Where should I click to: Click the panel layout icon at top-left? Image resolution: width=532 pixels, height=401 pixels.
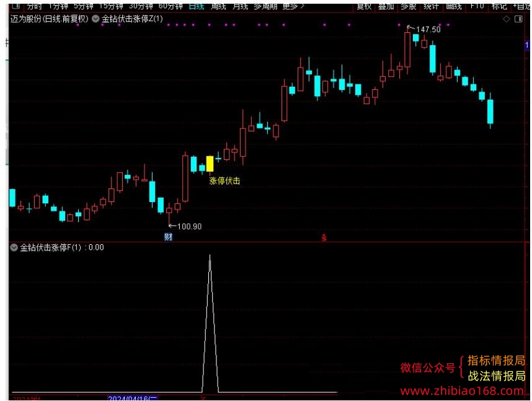(x=16, y=6)
